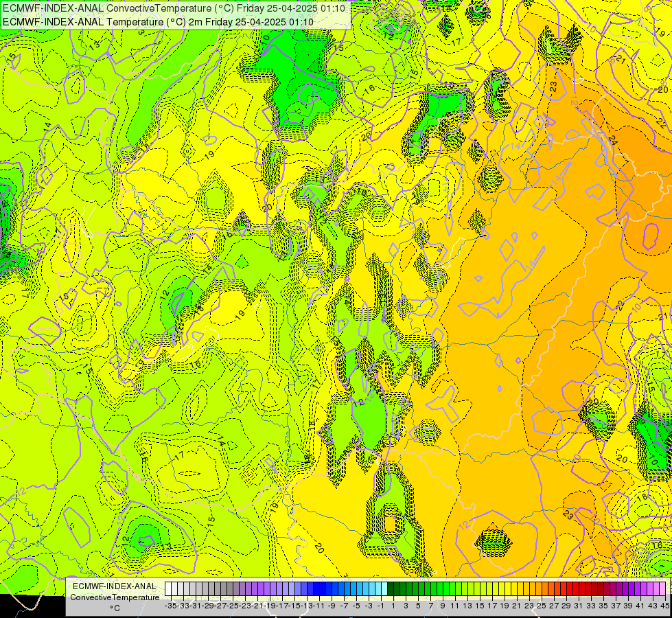
Task: Click legend scale value '-11'
Action: pos(319,606)
